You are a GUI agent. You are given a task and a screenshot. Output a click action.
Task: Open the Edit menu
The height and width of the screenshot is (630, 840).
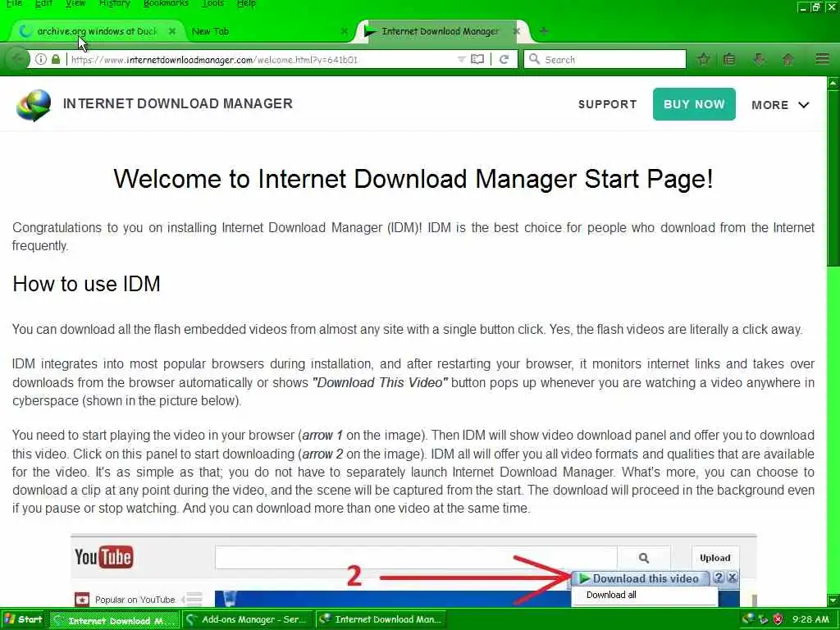tap(44, 4)
